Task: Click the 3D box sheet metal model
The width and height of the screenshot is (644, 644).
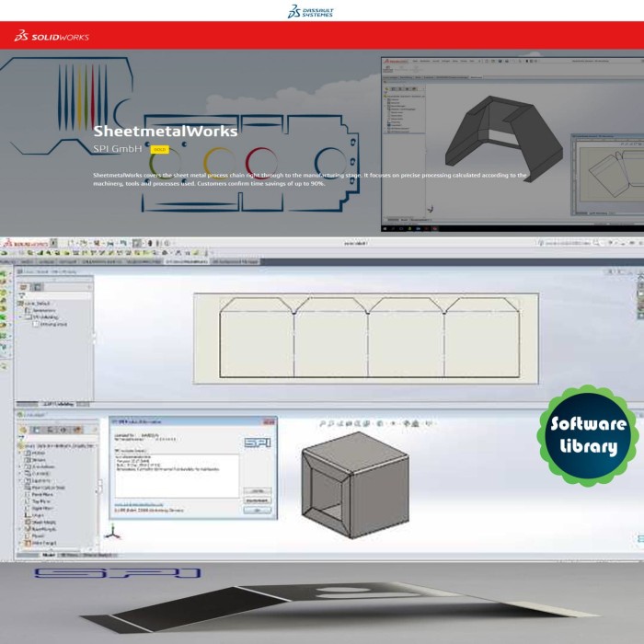Action: coord(355,485)
